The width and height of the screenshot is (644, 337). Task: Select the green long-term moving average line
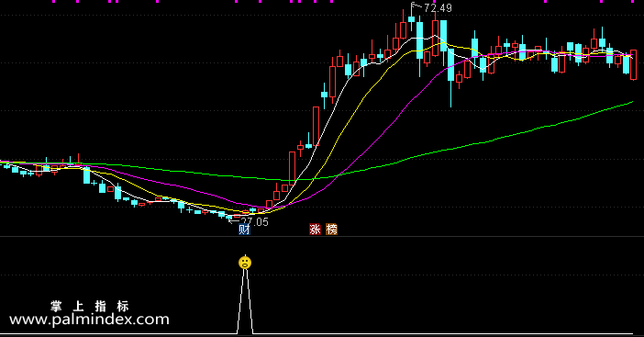click(493, 140)
